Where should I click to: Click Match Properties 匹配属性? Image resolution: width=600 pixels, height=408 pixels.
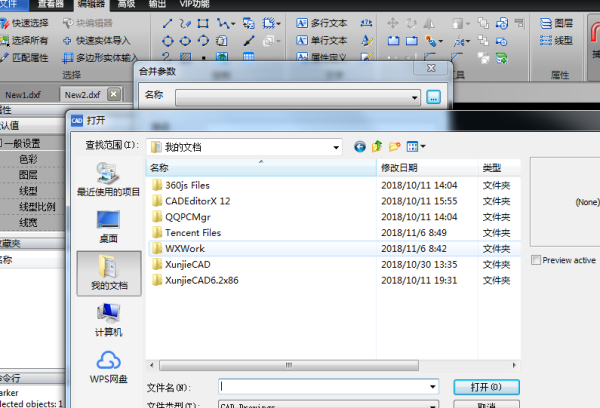pyautogui.click(x=24, y=58)
